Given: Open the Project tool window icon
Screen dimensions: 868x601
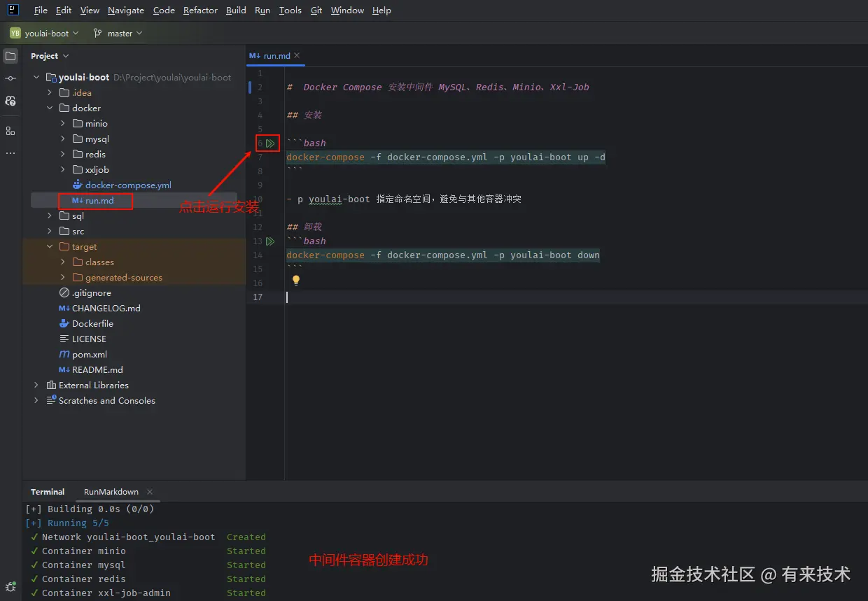Looking at the screenshot, I should [x=10, y=56].
